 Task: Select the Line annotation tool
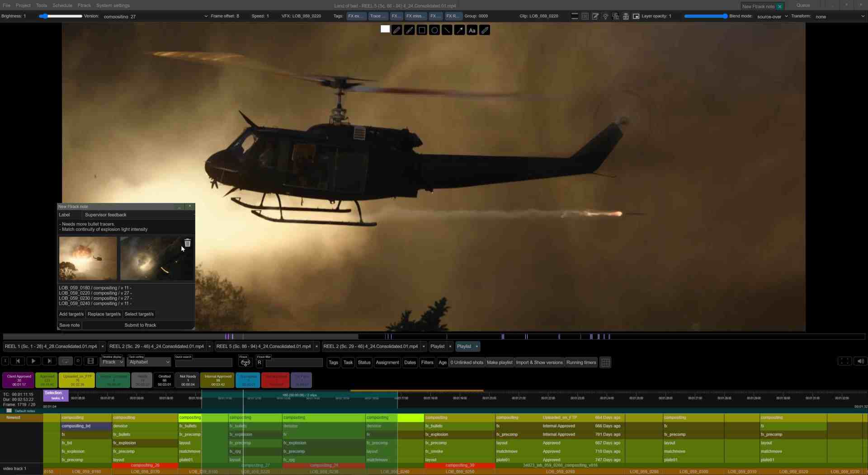(447, 30)
